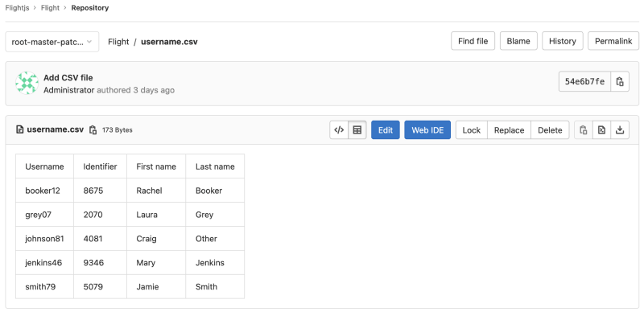Viewport: 644px width, 316px height.
Task: Click the Identifier column header
Action: pyautogui.click(x=100, y=166)
